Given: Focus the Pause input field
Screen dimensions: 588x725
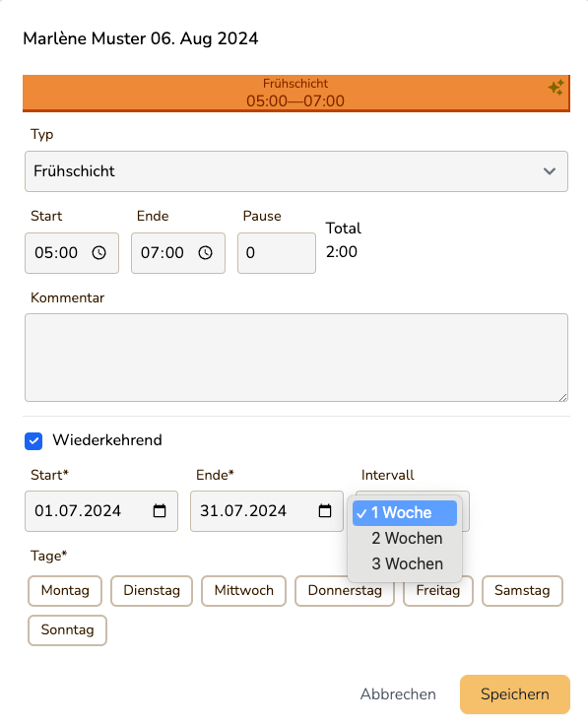Looking at the screenshot, I should pos(277,253).
